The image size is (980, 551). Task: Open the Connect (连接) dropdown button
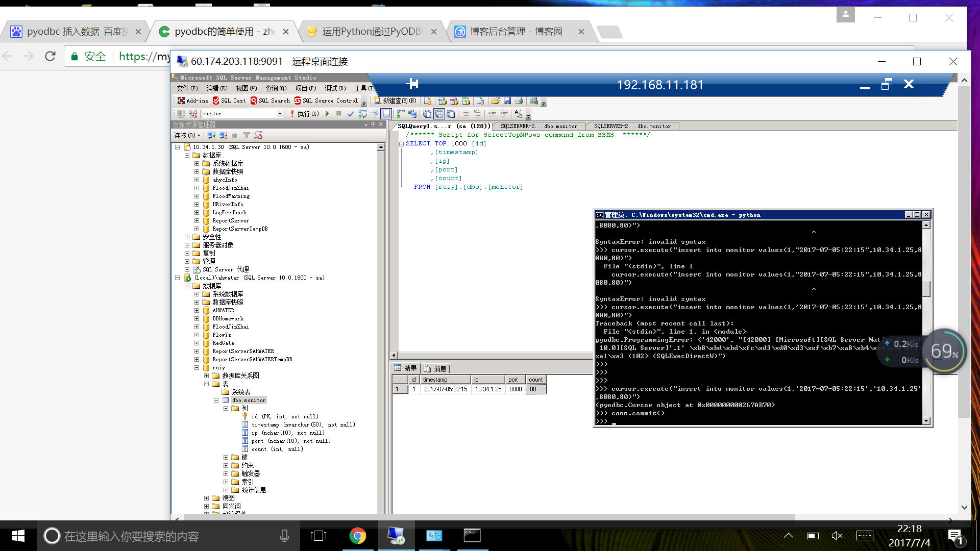(x=187, y=135)
